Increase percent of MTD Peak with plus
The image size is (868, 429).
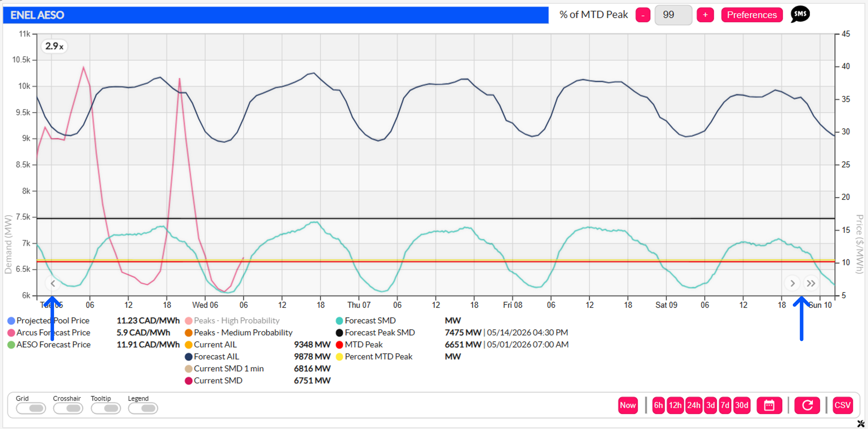click(x=705, y=15)
